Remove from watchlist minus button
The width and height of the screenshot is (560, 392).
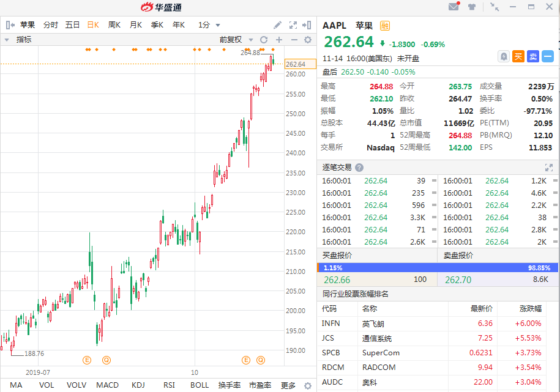548,56
